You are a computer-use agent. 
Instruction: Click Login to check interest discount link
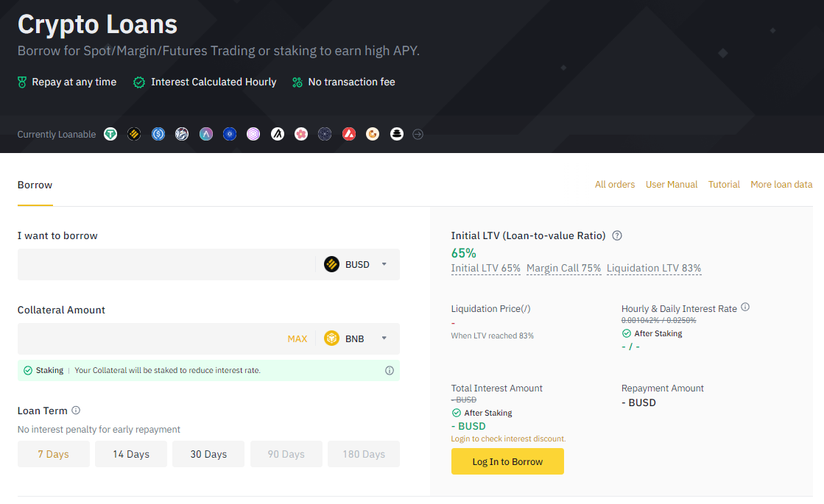point(508,439)
